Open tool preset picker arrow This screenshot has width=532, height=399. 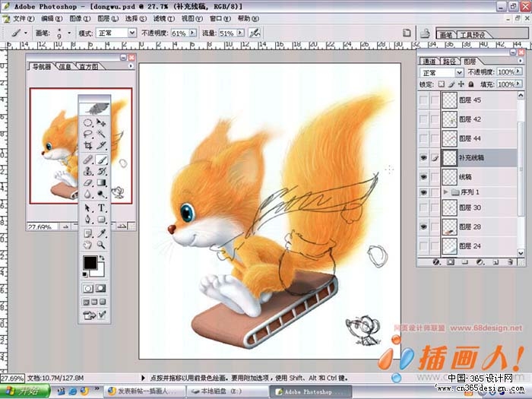pyautogui.click(x=26, y=33)
